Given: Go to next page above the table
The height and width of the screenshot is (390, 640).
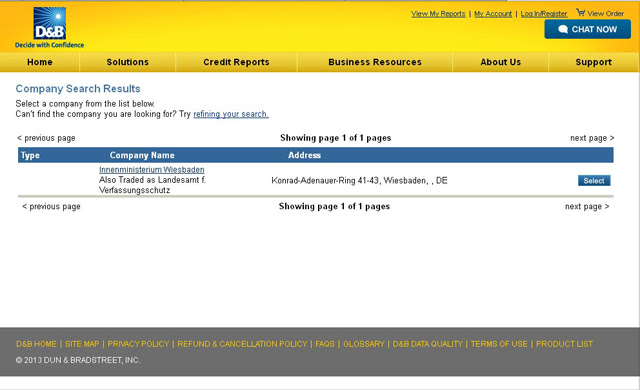Looking at the screenshot, I should [x=592, y=138].
